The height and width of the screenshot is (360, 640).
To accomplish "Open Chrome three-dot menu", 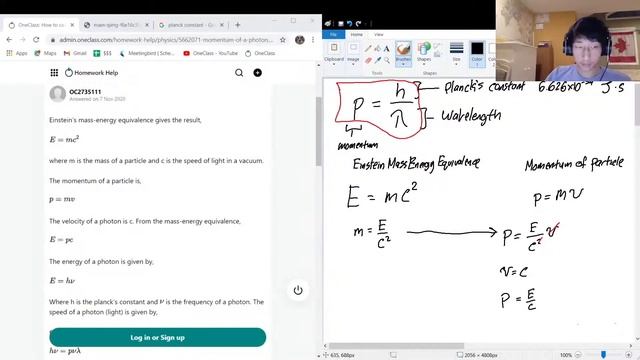I will [x=313, y=40].
